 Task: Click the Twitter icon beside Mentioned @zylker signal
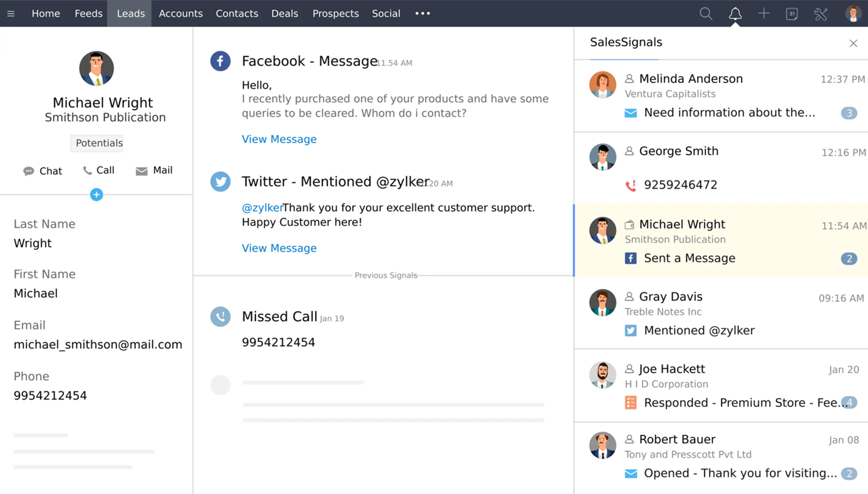tap(220, 182)
